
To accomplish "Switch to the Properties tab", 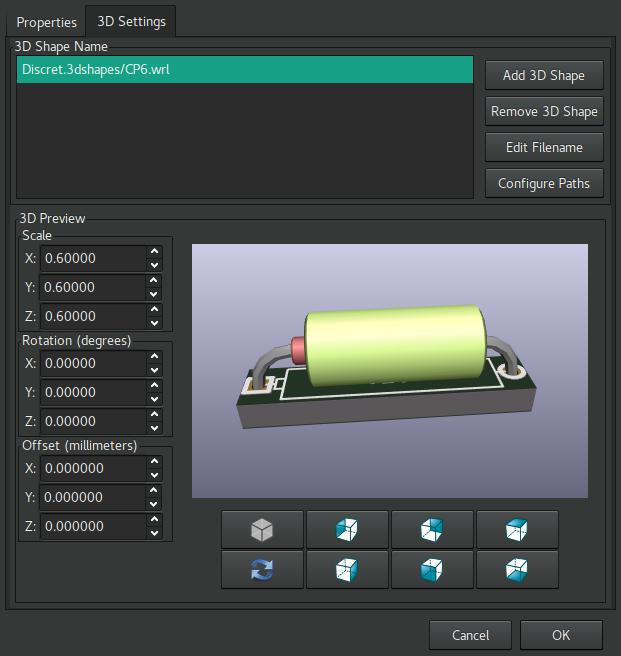I will pos(47,22).
